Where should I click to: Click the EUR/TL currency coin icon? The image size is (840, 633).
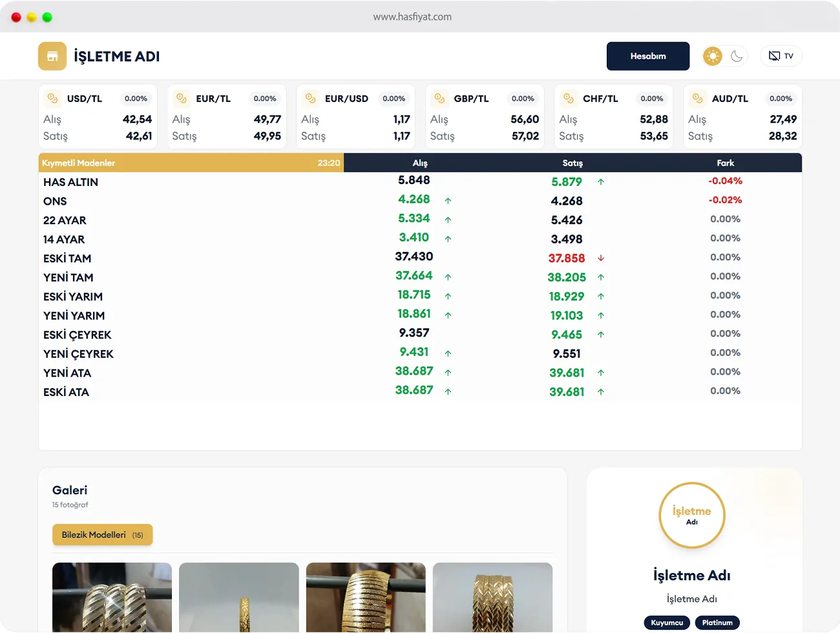coord(182,98)
